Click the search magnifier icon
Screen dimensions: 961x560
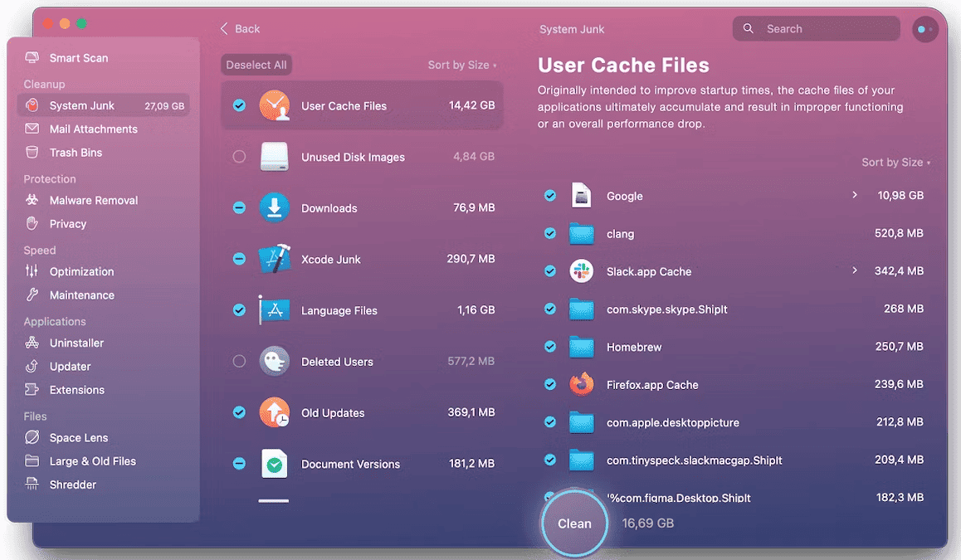pos(749,28)
